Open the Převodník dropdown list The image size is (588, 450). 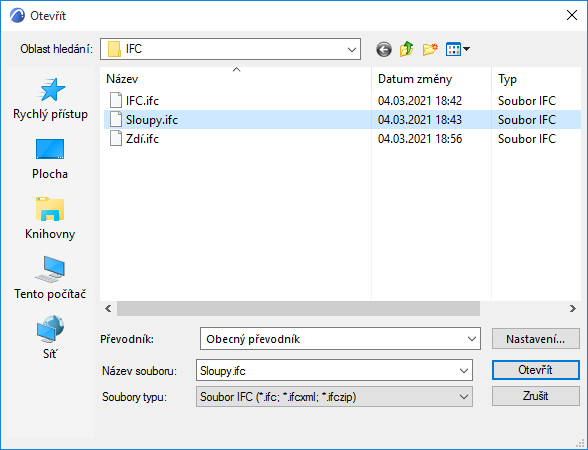point(340,339)
